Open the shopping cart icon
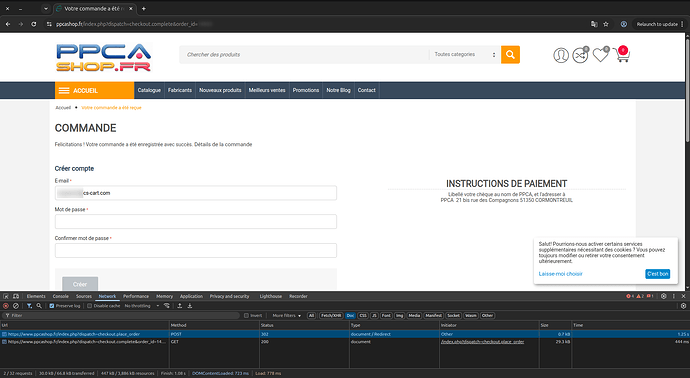The height and width of the screenshot is (378, 690). pos(621,55)
